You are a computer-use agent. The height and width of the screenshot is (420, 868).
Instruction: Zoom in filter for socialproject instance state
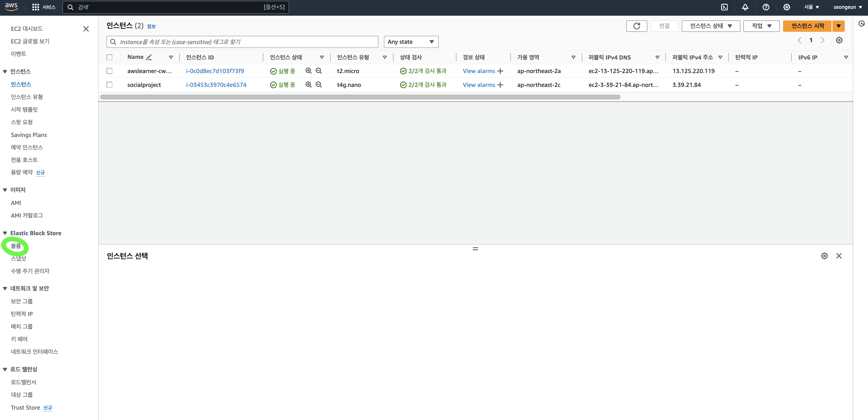coord(308,85)
